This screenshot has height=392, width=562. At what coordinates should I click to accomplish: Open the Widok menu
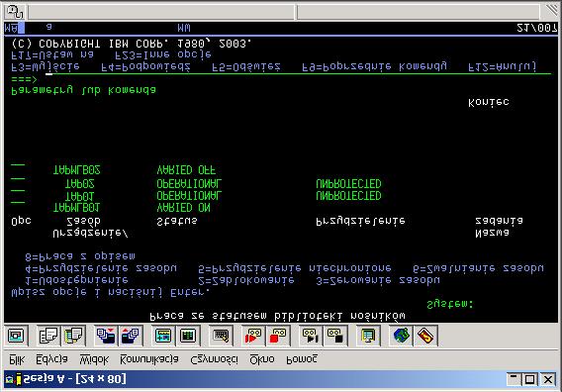[94, 359]
